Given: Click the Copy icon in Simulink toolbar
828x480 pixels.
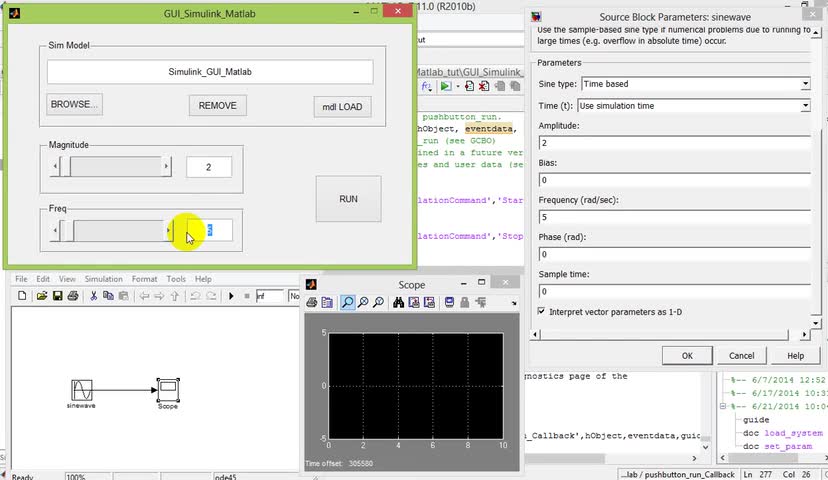Looking at the screenshot, I should tap(108, 296).
